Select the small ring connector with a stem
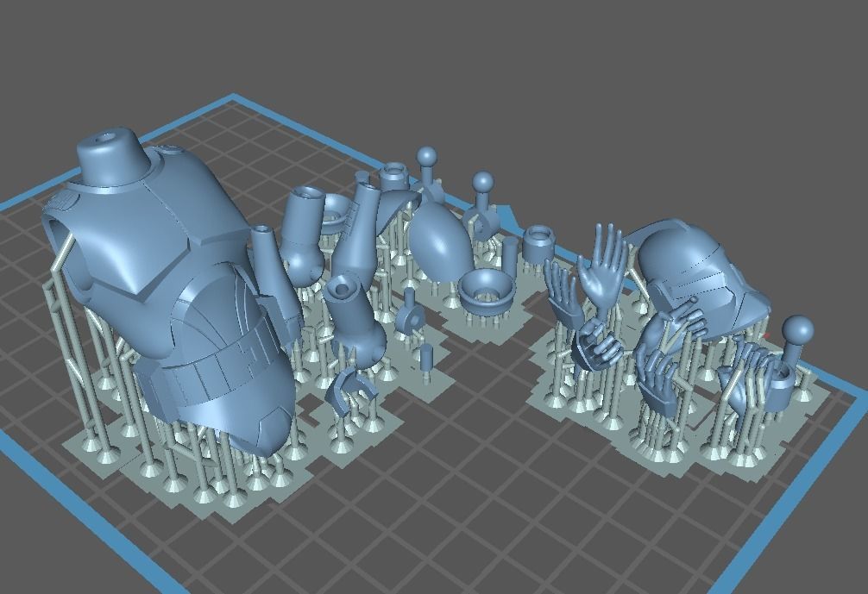The width and height of the screenshot is (868, 594). (x=410, y=314)
